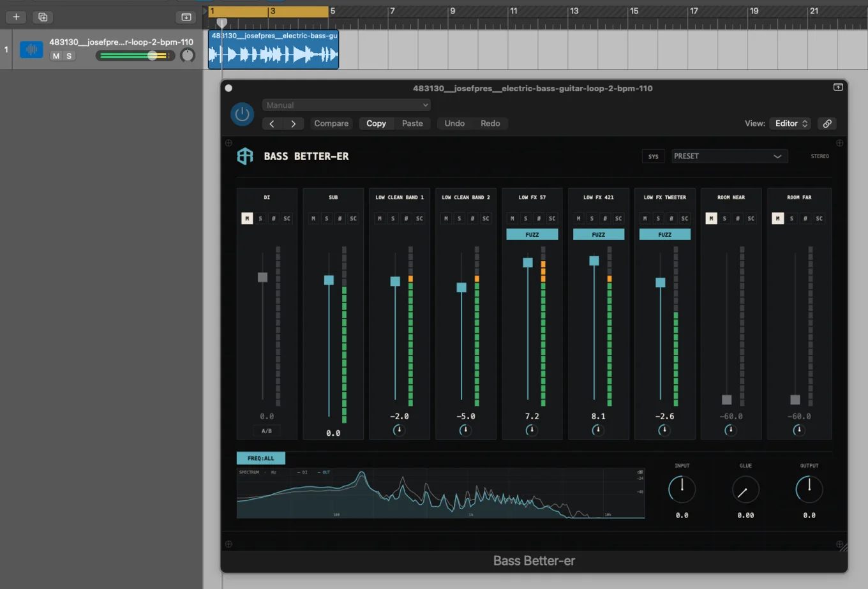This screenshot has width=868, height=589.
Task: Click the FREQ:ALL button
Action: click(261, 458)
